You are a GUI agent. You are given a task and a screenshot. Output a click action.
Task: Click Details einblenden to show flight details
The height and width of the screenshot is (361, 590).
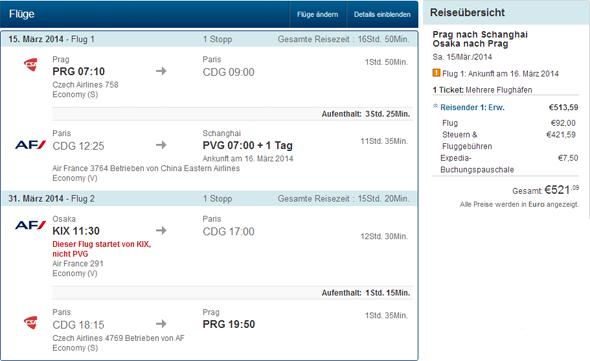pos(382,14)
